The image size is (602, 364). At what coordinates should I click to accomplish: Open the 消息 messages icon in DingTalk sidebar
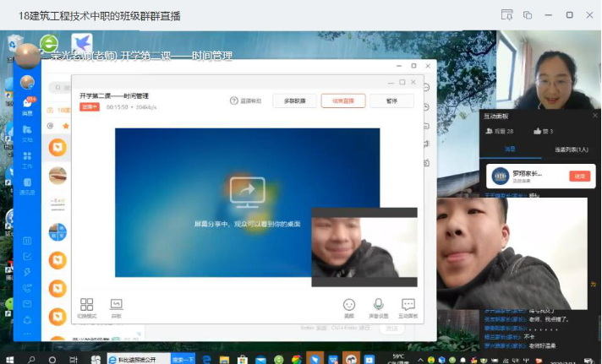(28, 105)
